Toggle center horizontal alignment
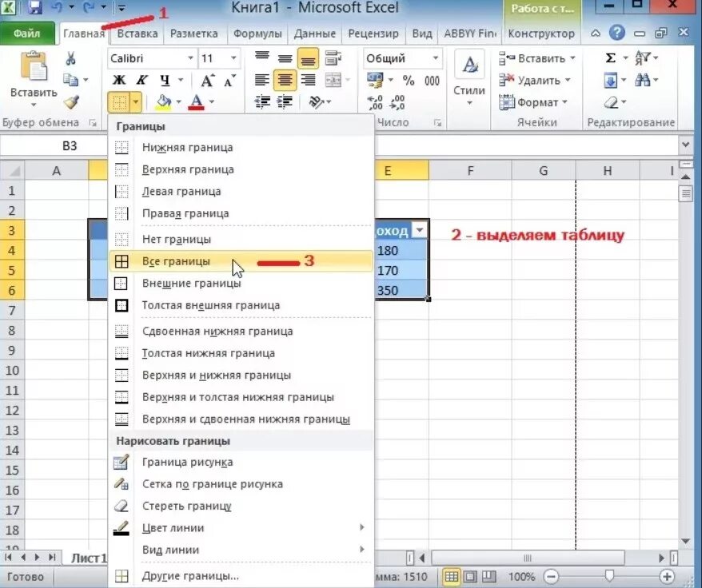Viewport: 702px width, 588px height. point(285,81)
